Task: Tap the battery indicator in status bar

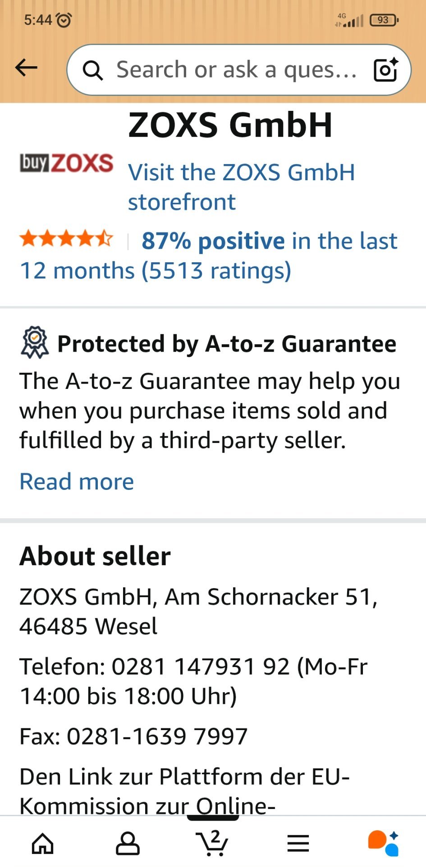Action: [384, 20]
